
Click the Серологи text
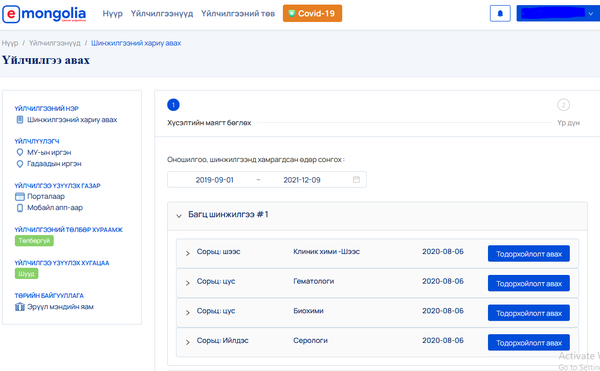tap(310, 340)
